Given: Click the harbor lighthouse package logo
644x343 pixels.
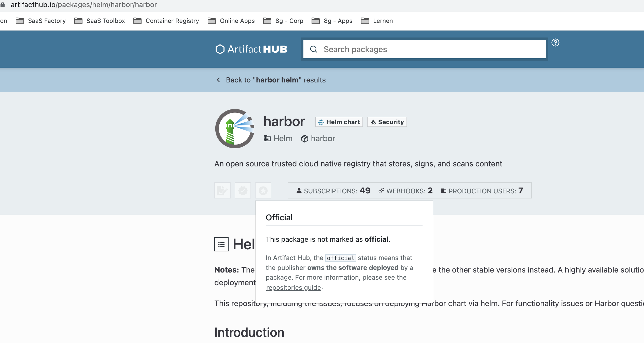Looking at the screenshot, I should click(235, 129).
